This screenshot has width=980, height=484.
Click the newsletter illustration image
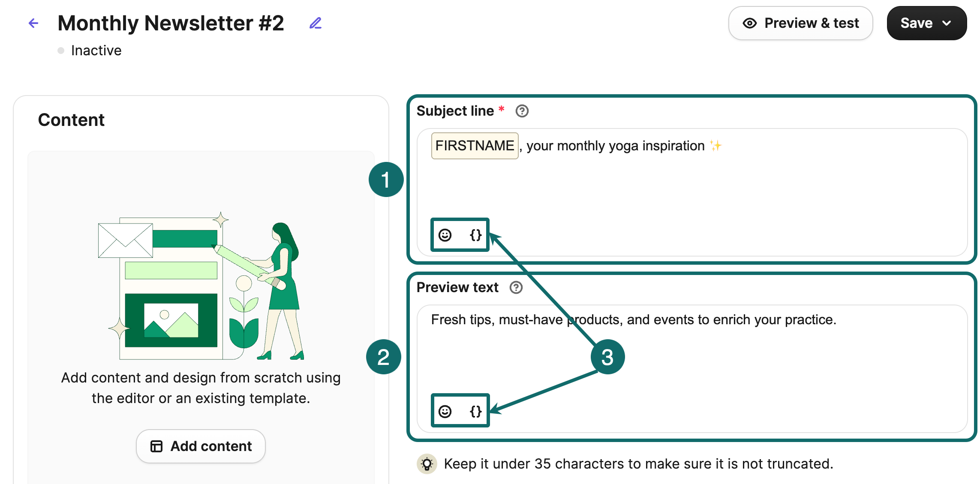coord(201,287)
